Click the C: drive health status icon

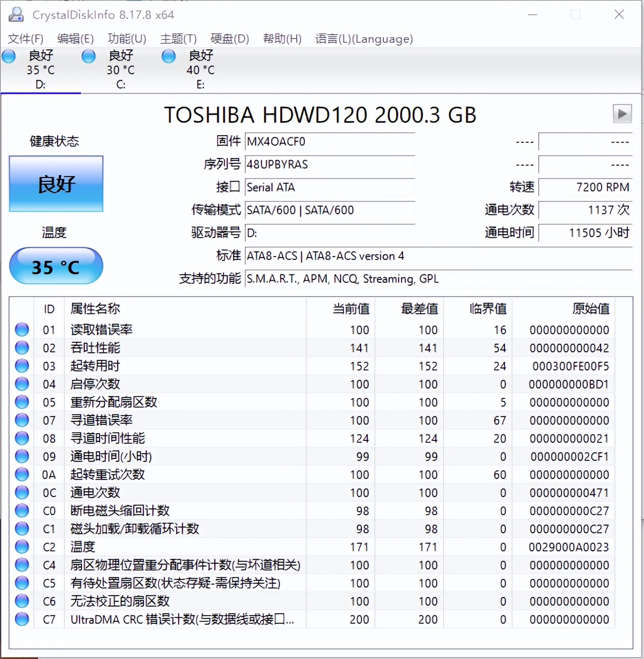(89, 56)
